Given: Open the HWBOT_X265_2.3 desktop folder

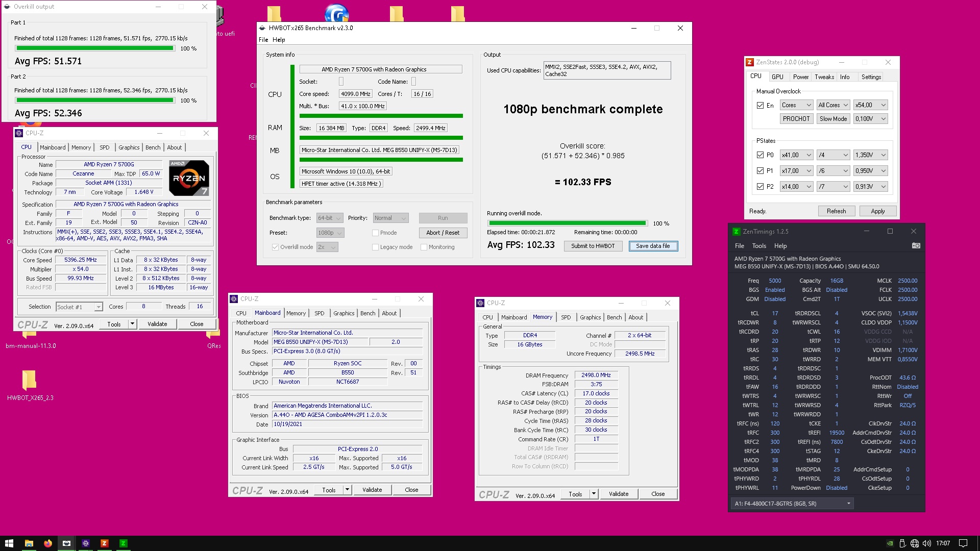Looking at the screenshot, I should pyautogui.click(x=30, y=386).
